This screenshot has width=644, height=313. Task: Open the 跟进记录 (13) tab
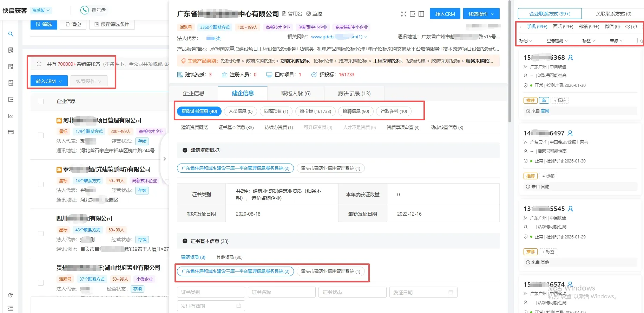pyautogui.click(x=354, y=94)
